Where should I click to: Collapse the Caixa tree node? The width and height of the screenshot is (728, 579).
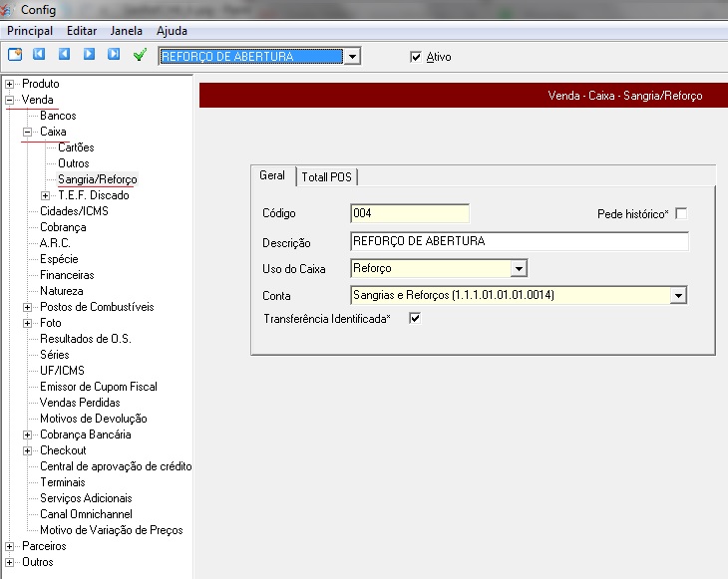point(27,132)
